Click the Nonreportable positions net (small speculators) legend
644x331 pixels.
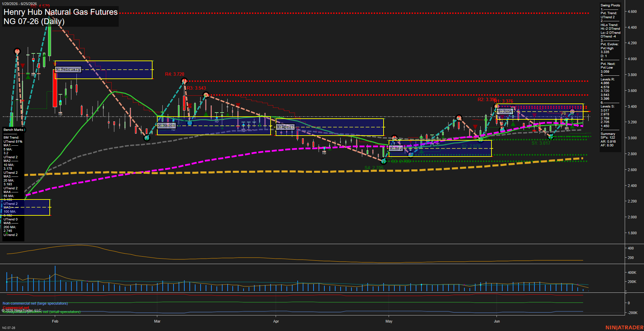click(x=42, y=312)
